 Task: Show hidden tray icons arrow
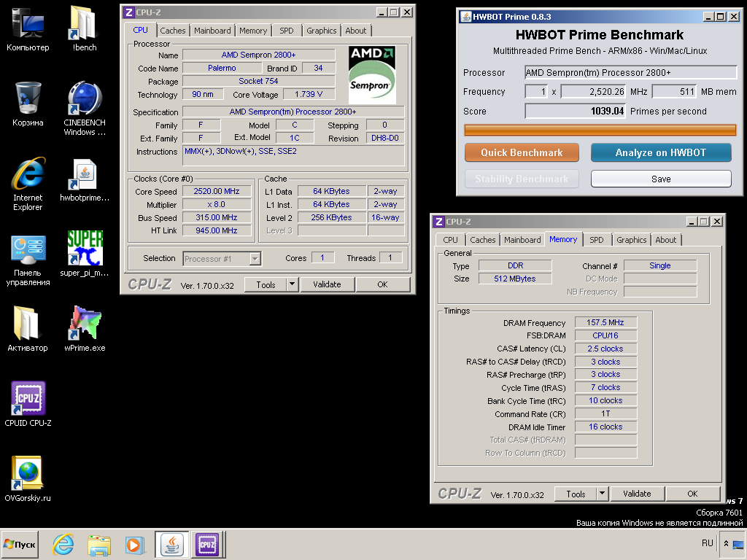tap(726, 543)
